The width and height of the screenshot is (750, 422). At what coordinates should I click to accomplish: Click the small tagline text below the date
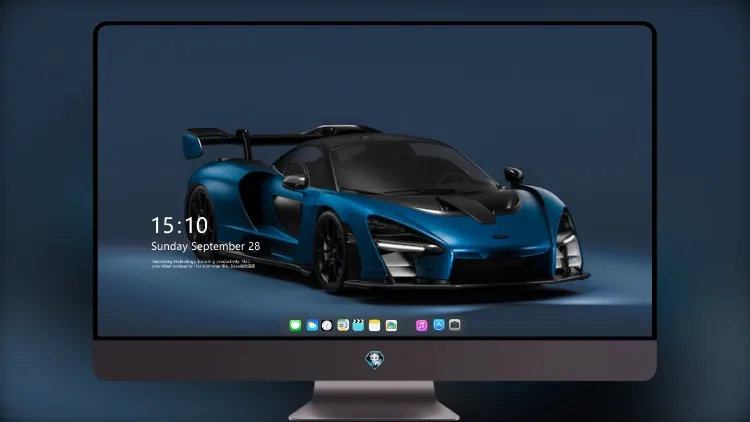pyautogui.click(x=204, y=264)
